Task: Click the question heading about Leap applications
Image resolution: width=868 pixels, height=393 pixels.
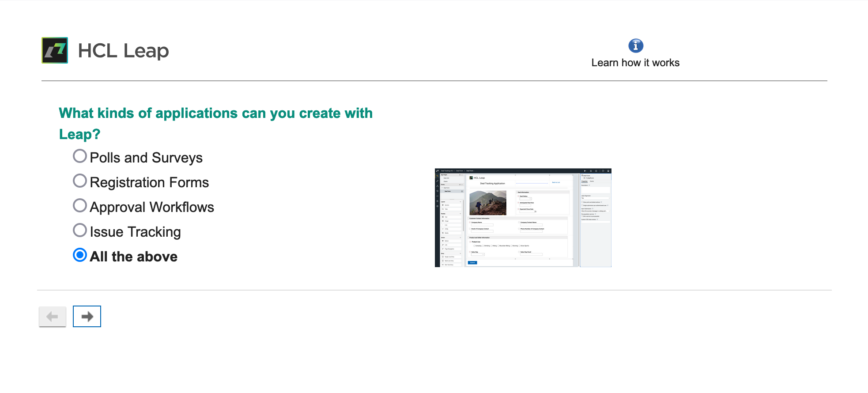Action: coord(216,124)
